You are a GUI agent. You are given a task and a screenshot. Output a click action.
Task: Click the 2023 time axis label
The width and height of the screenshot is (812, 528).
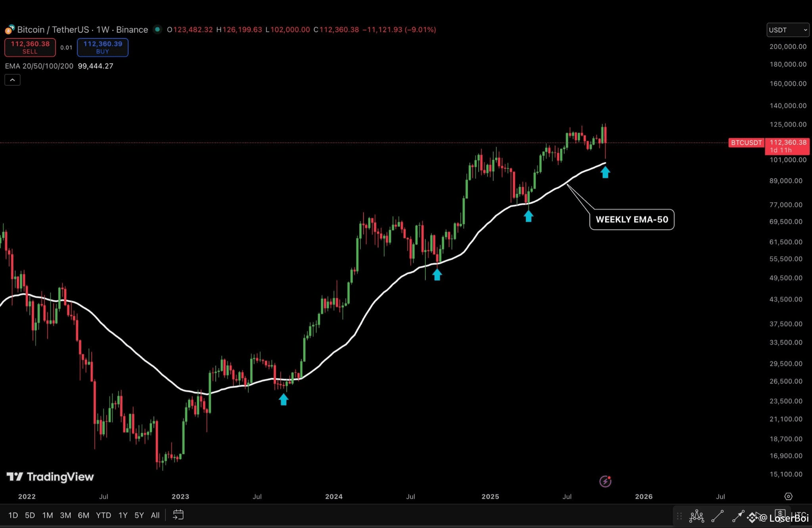[x=180, y=496]
